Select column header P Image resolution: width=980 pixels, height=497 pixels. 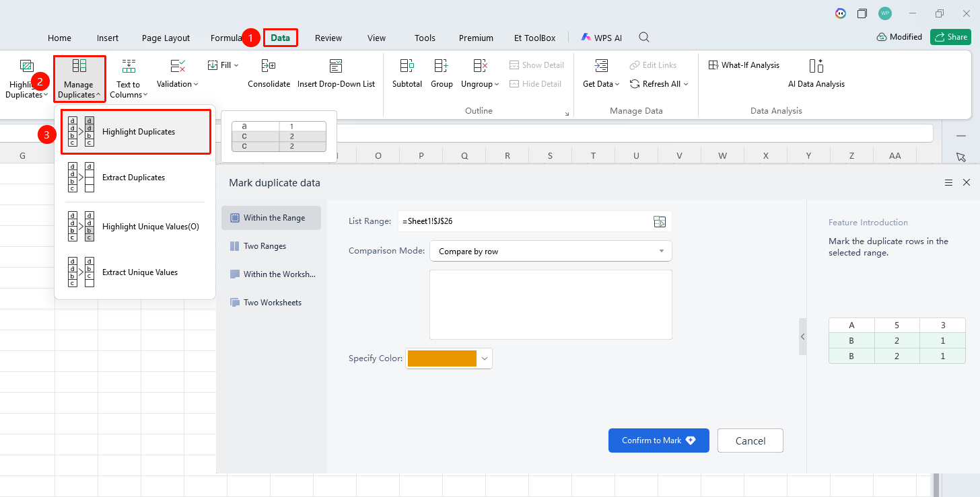tap(421, 155)
